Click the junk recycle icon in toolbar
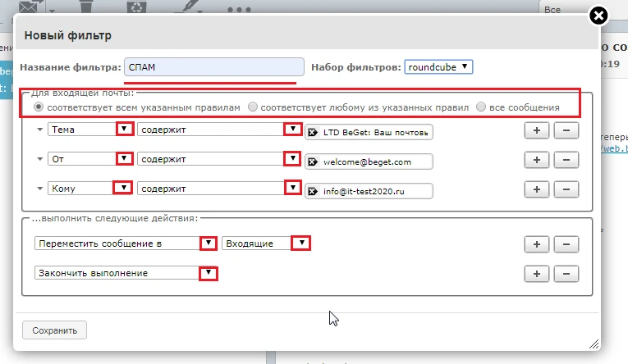The height and width of the screenshot is (364, 628). tap(135, 7)
